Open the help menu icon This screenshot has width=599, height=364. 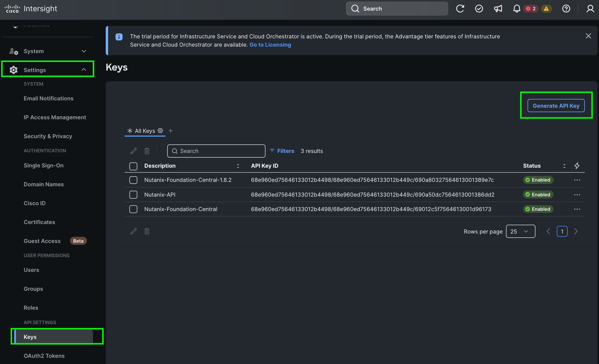[566, 9]
